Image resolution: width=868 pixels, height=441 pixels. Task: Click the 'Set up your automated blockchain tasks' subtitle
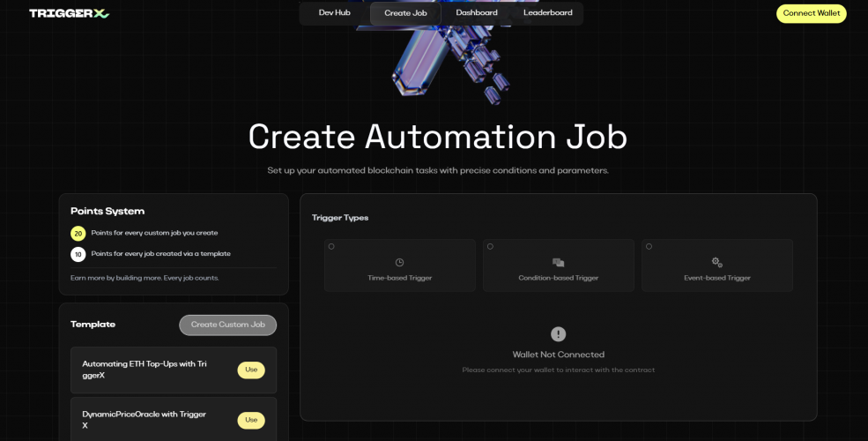[x=438, y=170]
